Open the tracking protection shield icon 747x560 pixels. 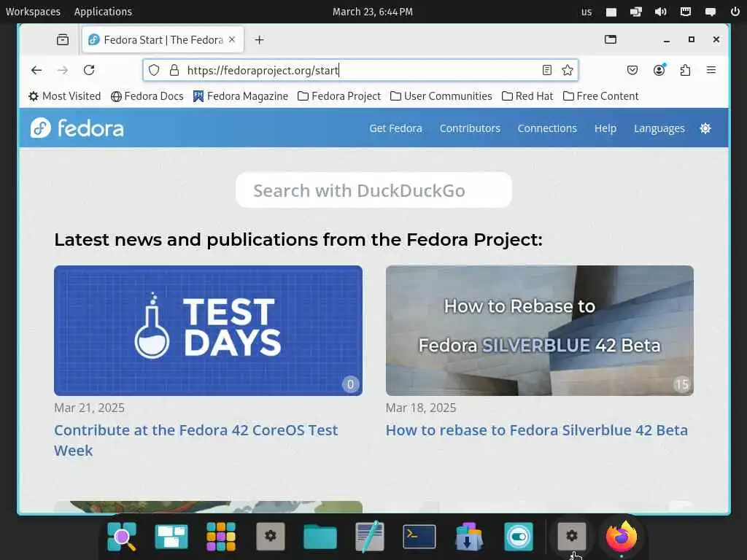pos(154,71)
